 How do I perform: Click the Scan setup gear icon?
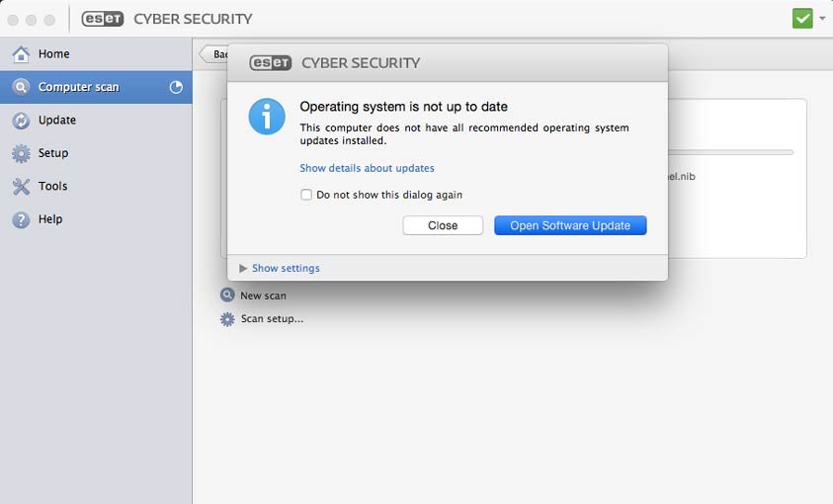[x=227, y=319]
